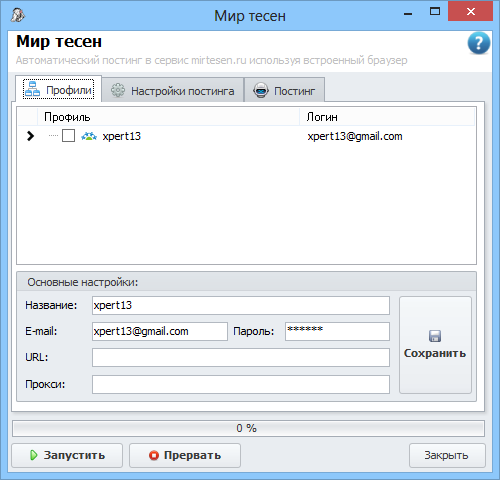Select the xpert13 profile name
The width and height of the screenshot is (500, 480).
[122, 136]
